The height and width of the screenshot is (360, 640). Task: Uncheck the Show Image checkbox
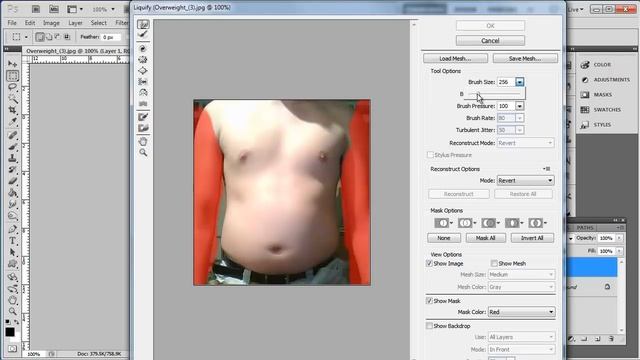coord(429,264)
